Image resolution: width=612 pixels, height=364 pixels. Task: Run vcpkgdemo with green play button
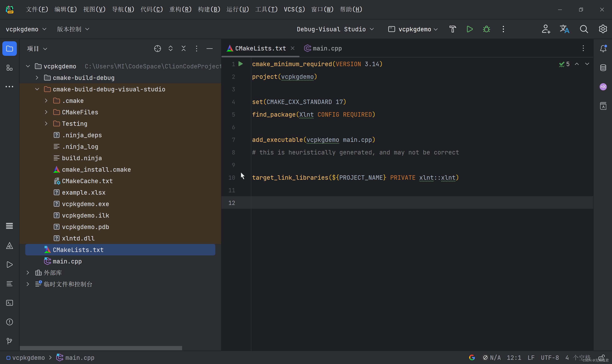point(470,29)
